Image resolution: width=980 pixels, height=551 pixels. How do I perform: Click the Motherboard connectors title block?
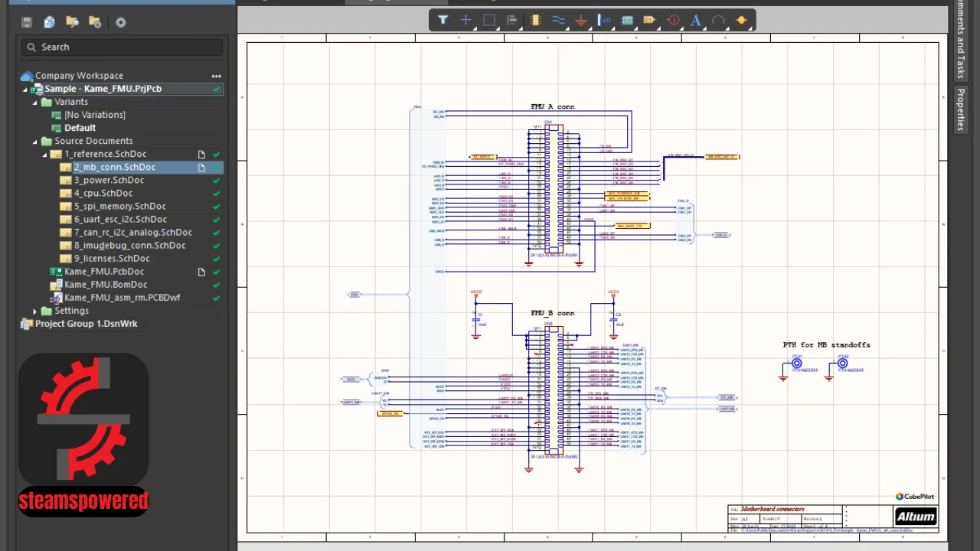point(773,509)
